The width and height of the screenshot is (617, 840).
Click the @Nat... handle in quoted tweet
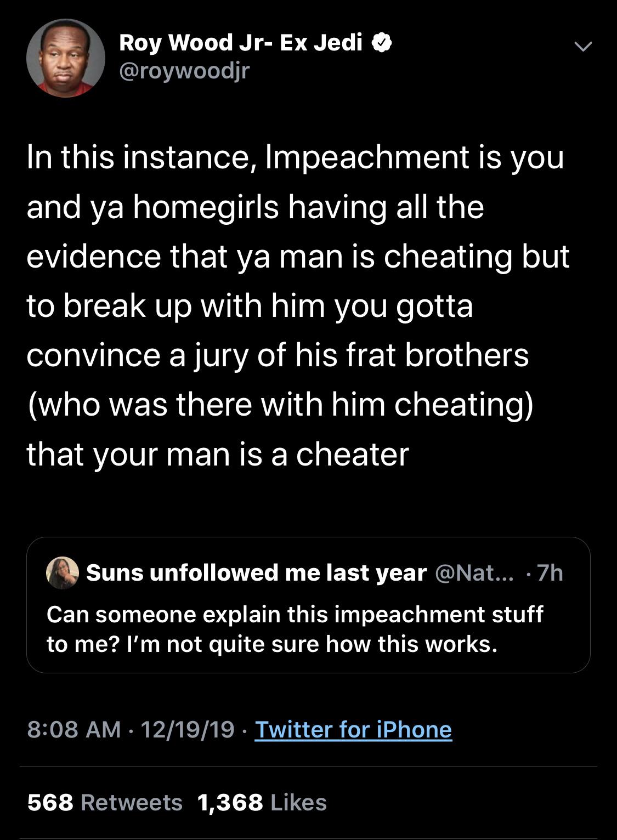pos(474,572)
